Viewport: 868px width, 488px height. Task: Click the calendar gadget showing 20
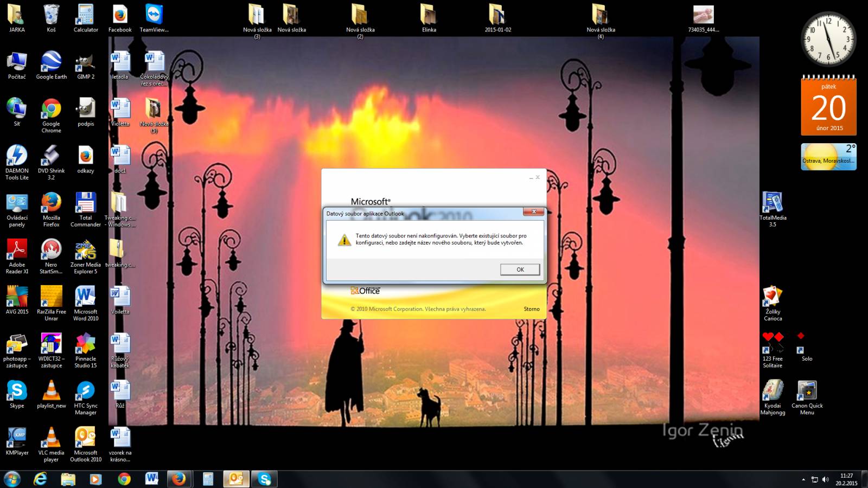(828, 106)
